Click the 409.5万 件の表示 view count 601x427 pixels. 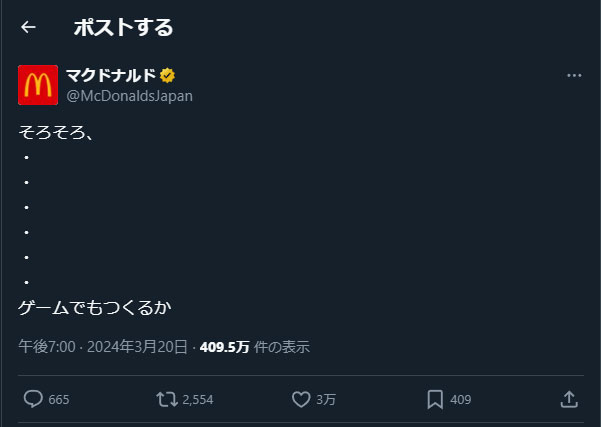tap(254, 347)
